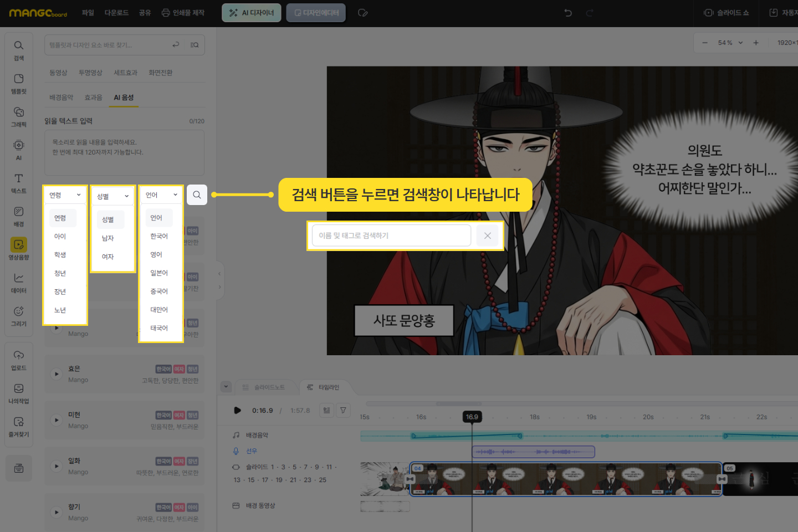Screen dimensions: 798x532
Task: Open the 템플릿 sidebar panel
Action: (19, 83)
